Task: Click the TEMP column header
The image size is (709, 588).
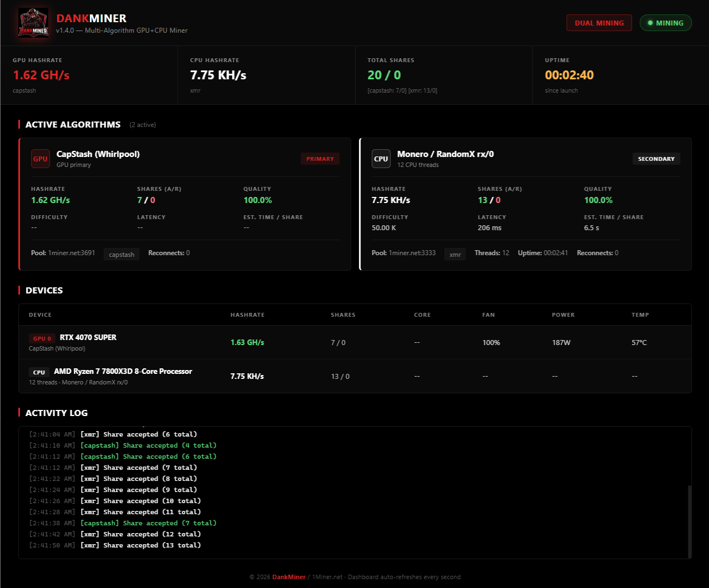Action: tap(640, 315)
